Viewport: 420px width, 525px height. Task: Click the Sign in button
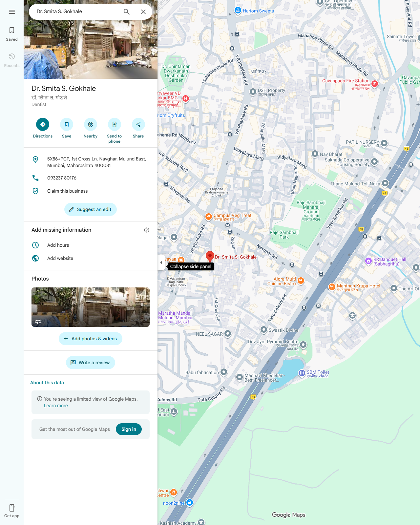129,429
